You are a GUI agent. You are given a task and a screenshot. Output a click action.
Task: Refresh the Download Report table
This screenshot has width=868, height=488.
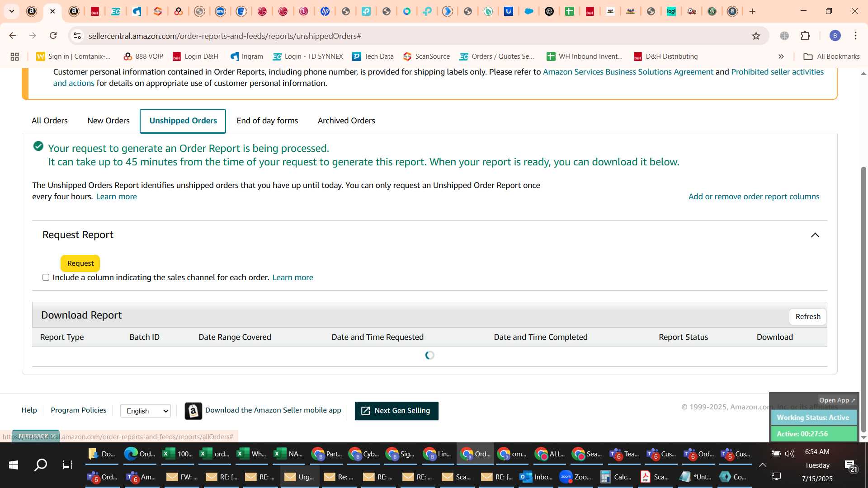point(808,317)
